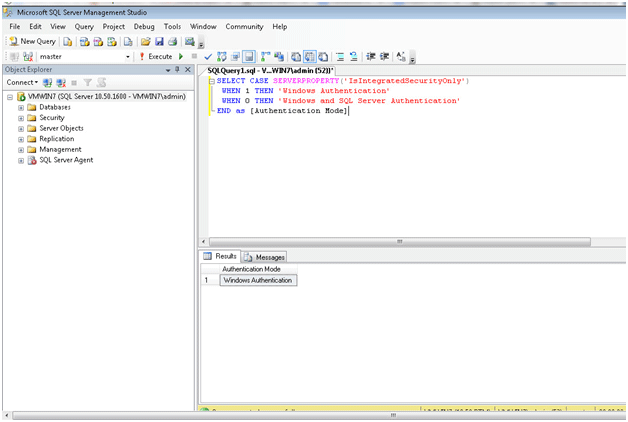
Task: Close the Object Explorer panel
Action: click(187, 69)
